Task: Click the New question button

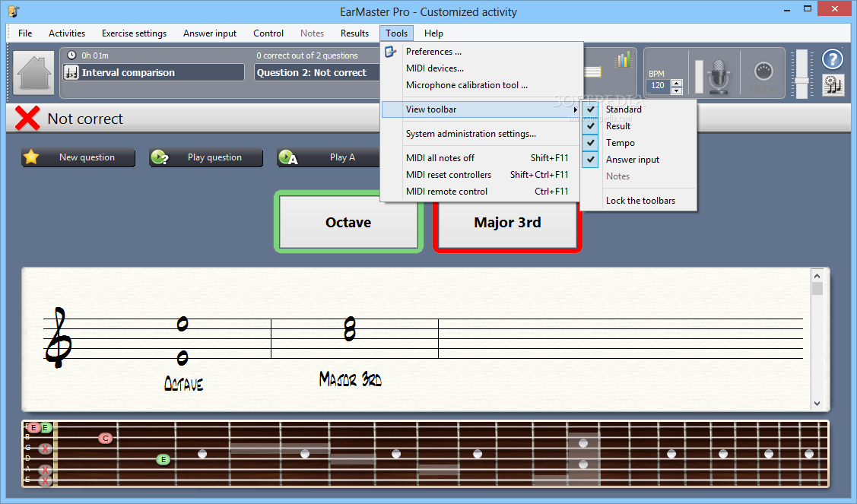Action: (78, 157)
